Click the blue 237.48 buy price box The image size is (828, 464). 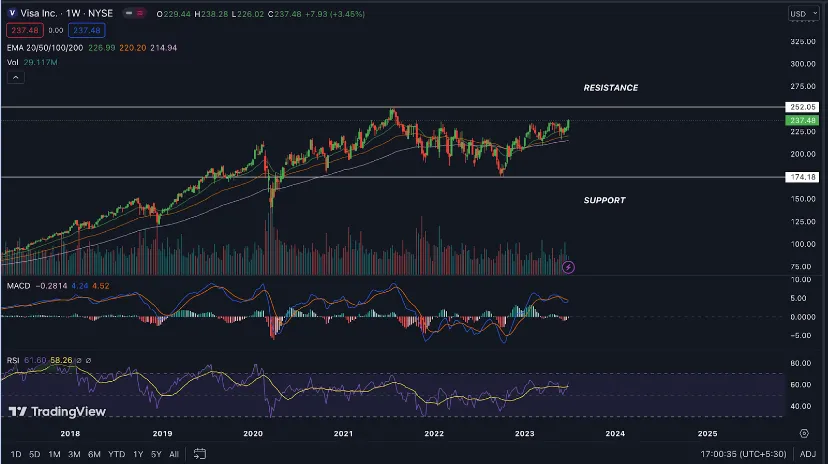coord(87,30)
